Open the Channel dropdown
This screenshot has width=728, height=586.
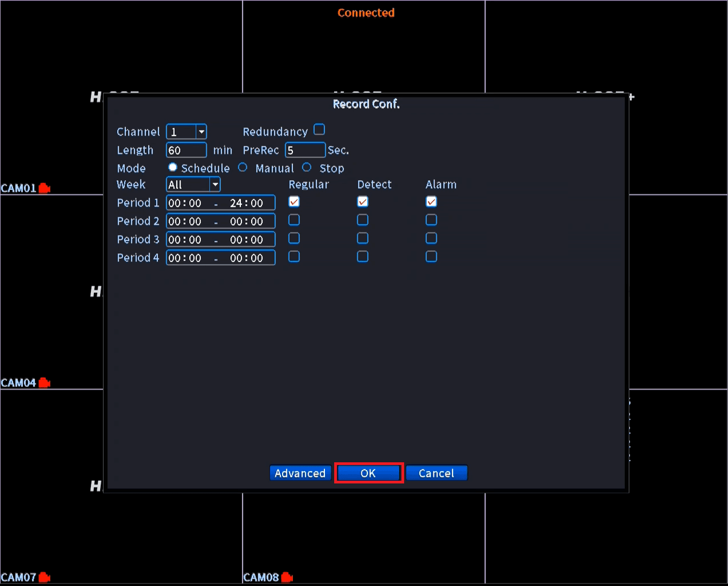(x=201, y=132)
